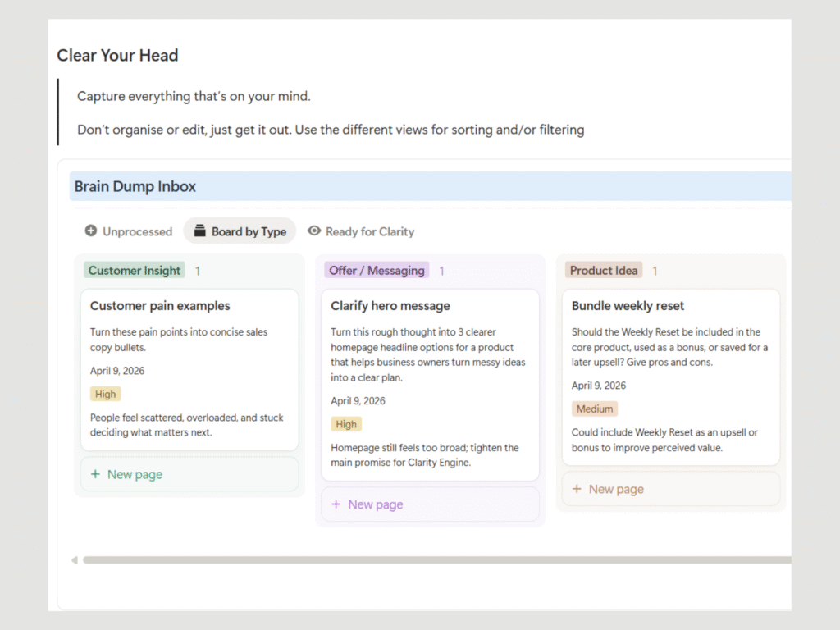Click the eye icon beside Ready for Clarity

pyautogui.click(x=313, y=231)
